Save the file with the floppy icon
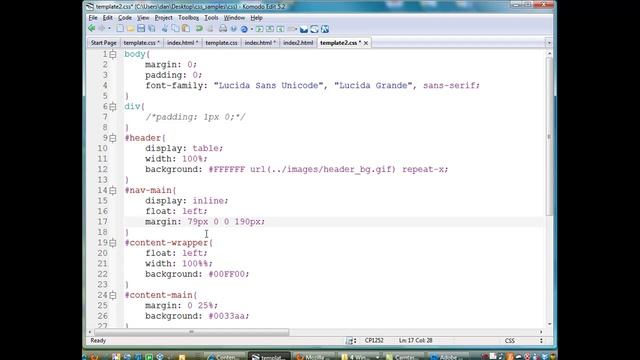Viewport: 640px width, 360px height. (141, 29)
